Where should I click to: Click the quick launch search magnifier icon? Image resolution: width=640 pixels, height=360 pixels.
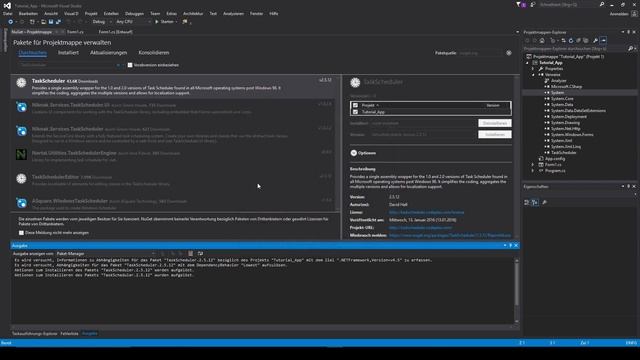coord(602,4)
